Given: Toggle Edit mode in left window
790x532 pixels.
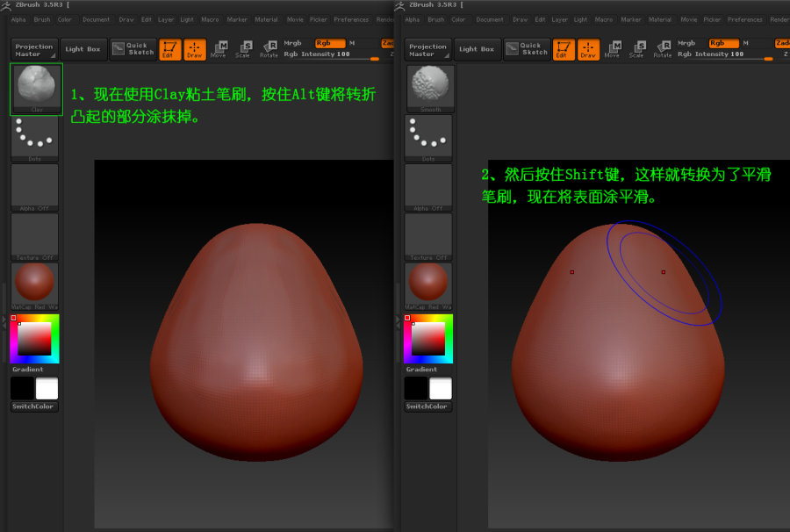Looking at the screenshot, I should [x=169, y=49].
